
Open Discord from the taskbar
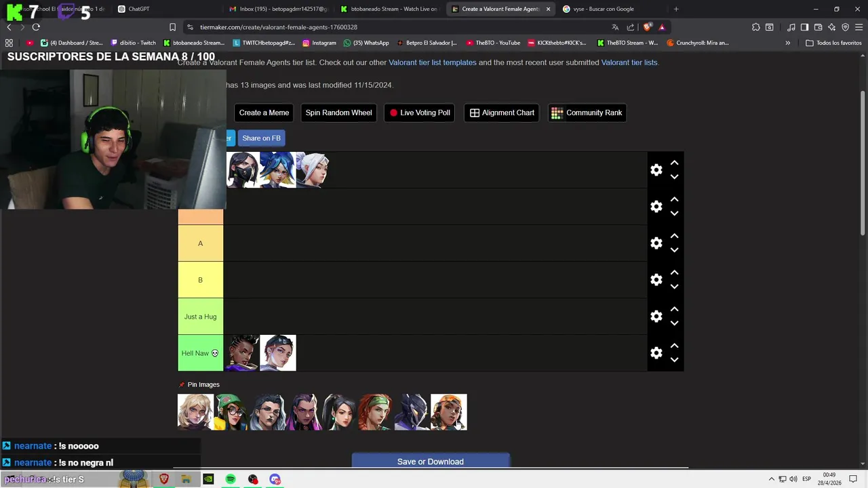[x=275, y=479]
